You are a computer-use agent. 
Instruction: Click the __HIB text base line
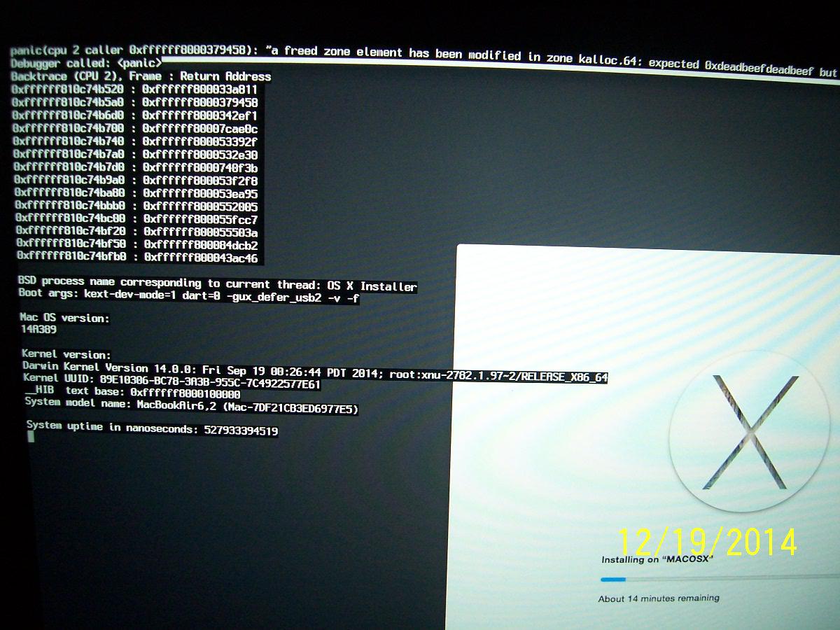(x=132, y=393)
